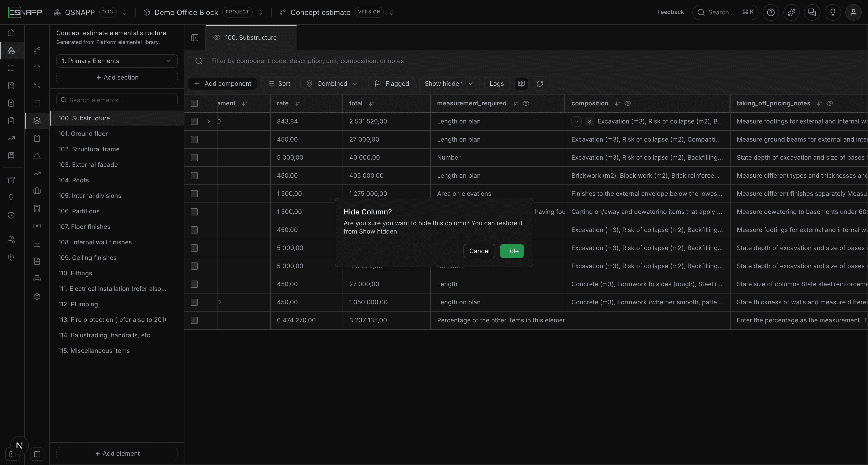Click Add component button
This screenshot has width=868, height=465.
point(222,83)
